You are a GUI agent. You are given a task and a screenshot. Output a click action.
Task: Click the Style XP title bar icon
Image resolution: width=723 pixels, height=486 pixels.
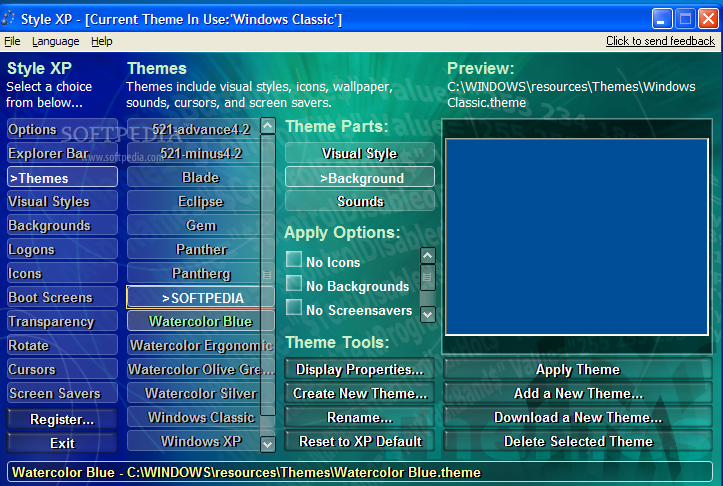8,18
